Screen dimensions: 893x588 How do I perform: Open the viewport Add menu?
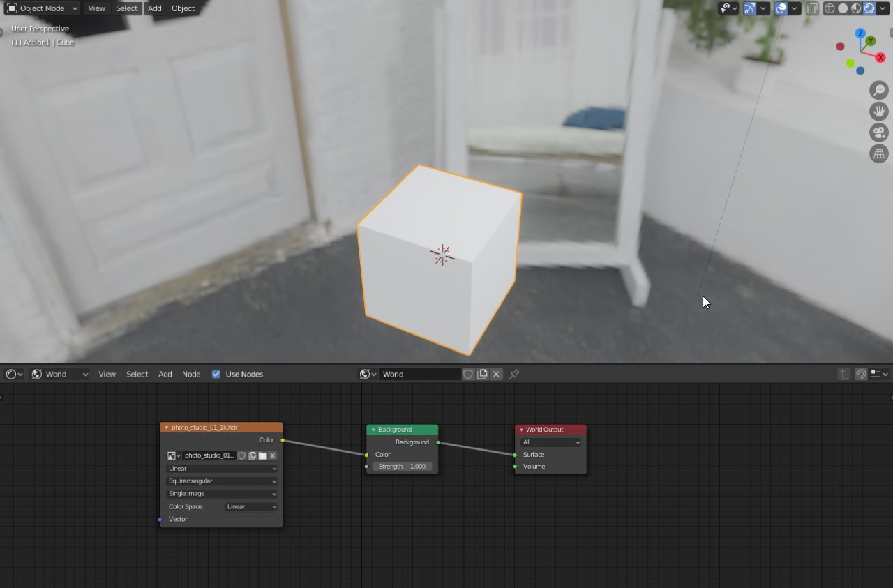[x=155, y=8]
